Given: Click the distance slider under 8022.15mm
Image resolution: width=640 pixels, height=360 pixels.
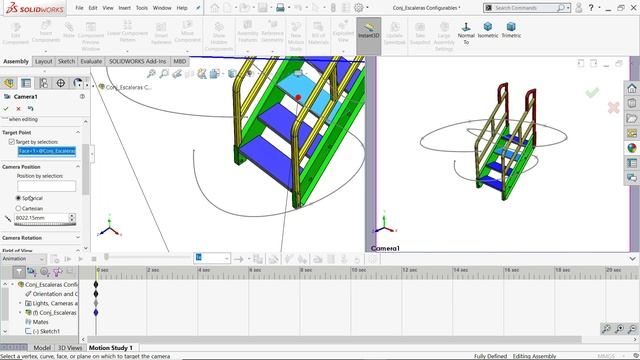Looking at the screenshot, I should (45, 224).
